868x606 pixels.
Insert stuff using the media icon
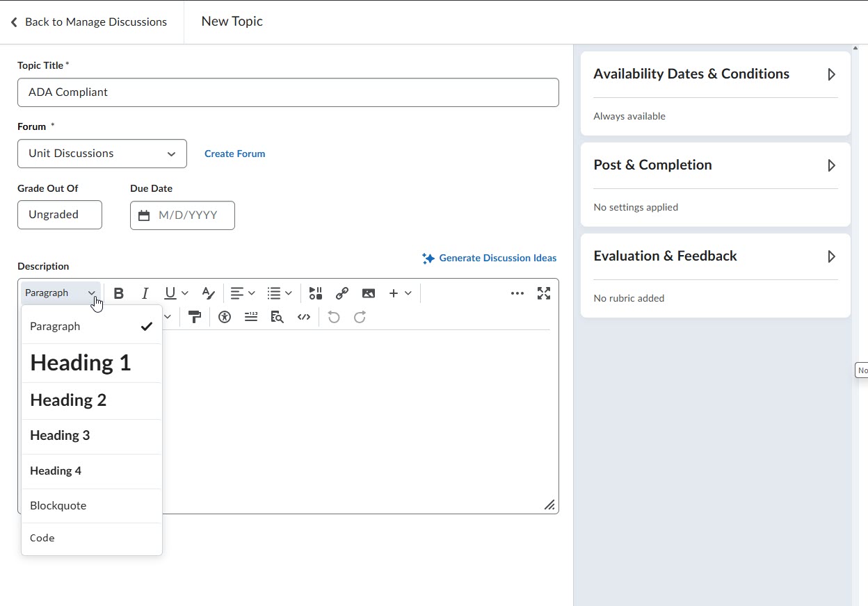[x=315, y=293]
